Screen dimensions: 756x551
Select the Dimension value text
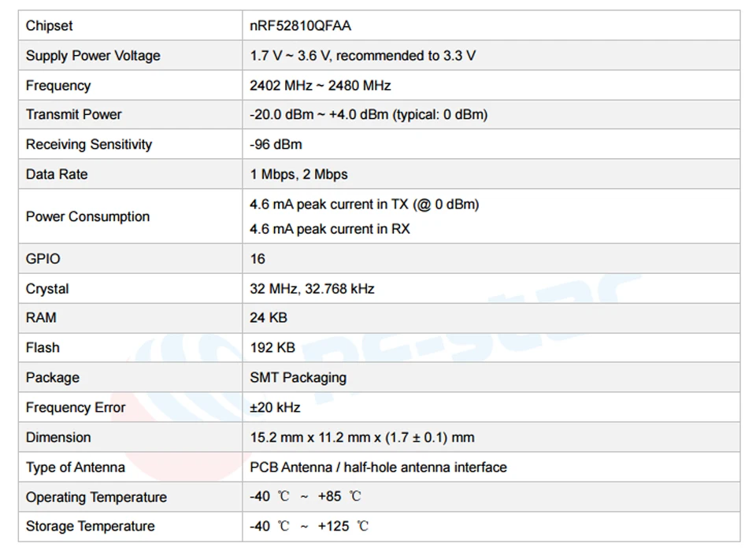362,437
